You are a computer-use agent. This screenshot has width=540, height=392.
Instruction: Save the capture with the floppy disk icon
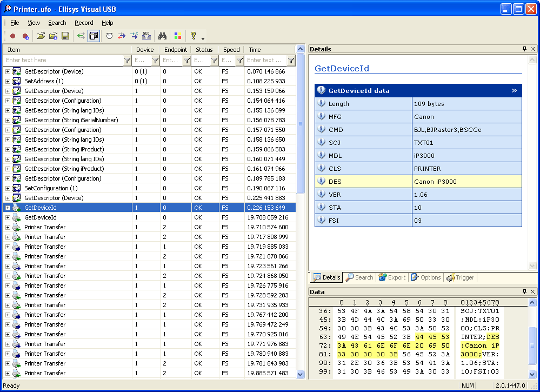pyautogui.click(x=65, y=36)
